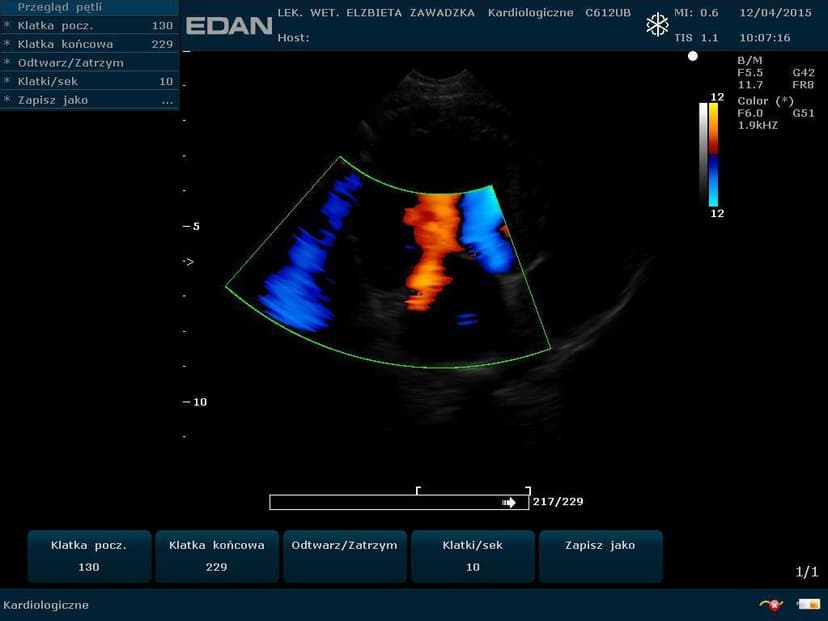Click the EDAN logo
828x621 pixels.
click(229, 26)
